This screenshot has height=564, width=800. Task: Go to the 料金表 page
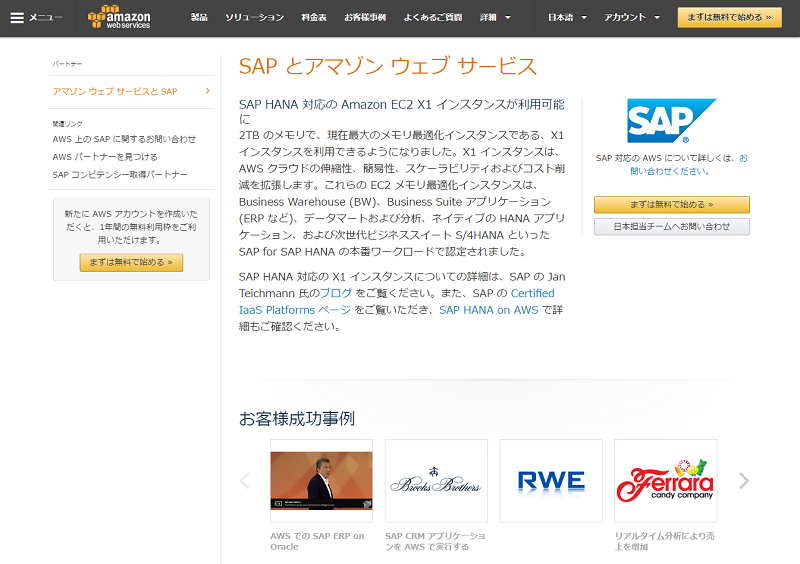tap(314, 17)
